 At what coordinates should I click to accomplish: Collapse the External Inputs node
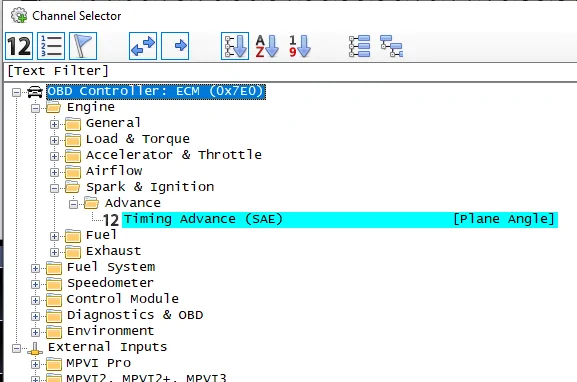click(x=16, y=349)
